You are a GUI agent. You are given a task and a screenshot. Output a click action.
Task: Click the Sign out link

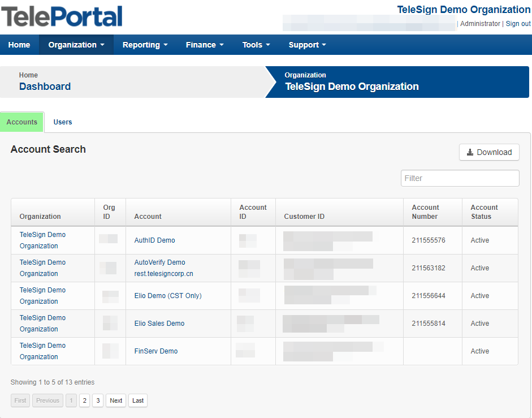[518, 24]
